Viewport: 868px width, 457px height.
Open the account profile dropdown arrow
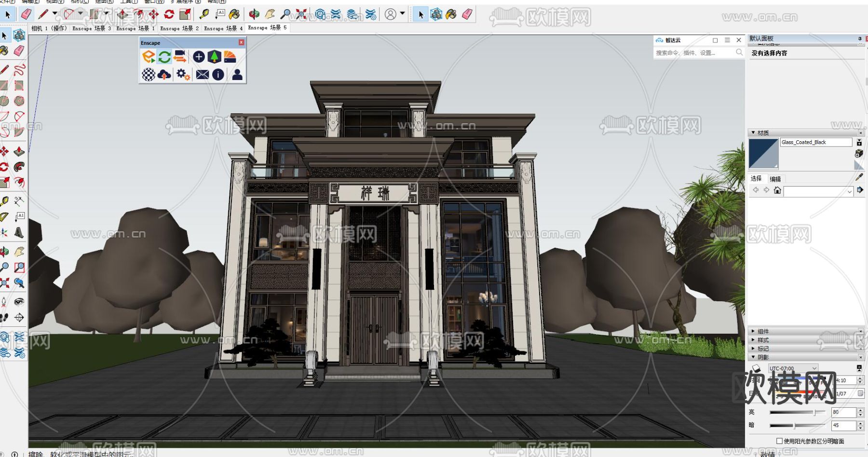click(403, 13)
